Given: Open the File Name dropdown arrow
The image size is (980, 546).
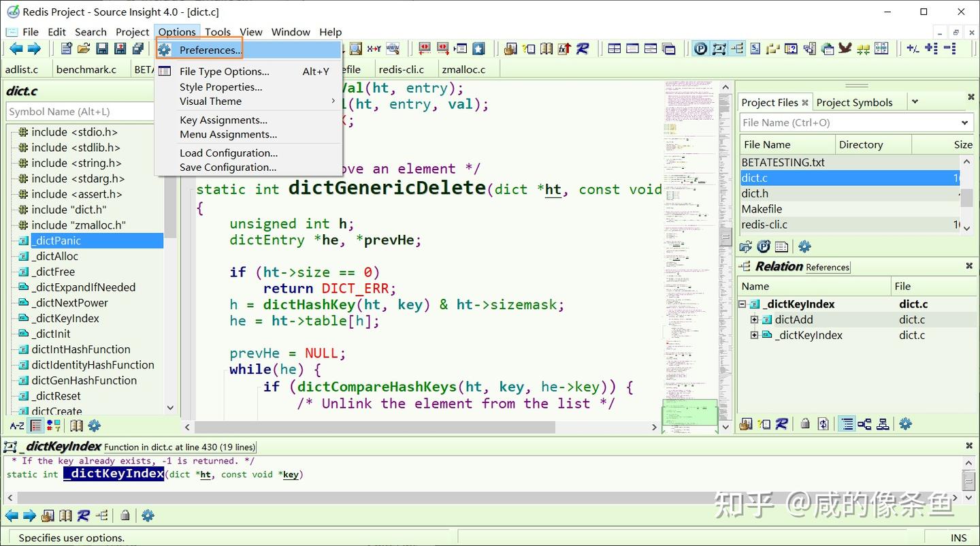Looking at the screenshot, I should click(x=964, y=123).
